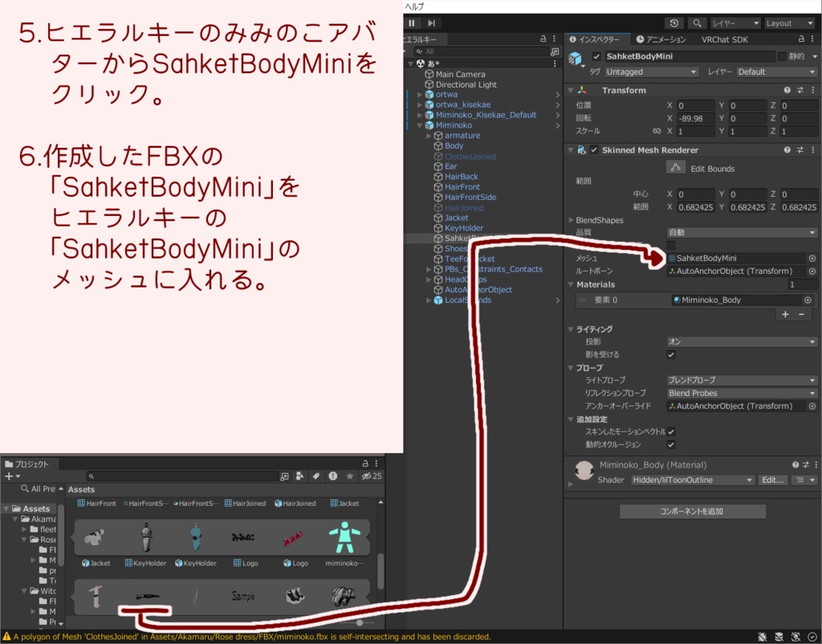The width and height of the screenshot is (822, 644).
Task: Toggle the SahketBodyMini active checkbox
Action: [596, 57]
